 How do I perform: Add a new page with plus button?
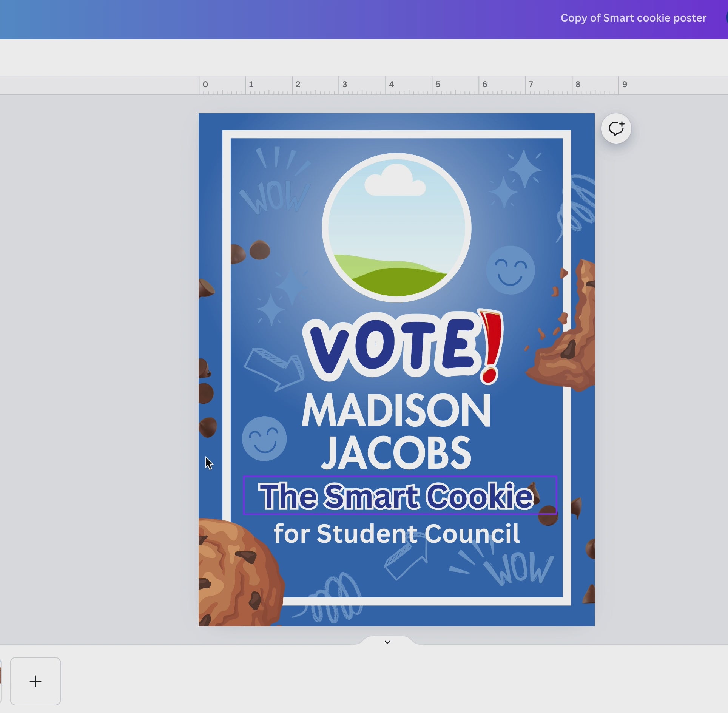pos(35,681)
